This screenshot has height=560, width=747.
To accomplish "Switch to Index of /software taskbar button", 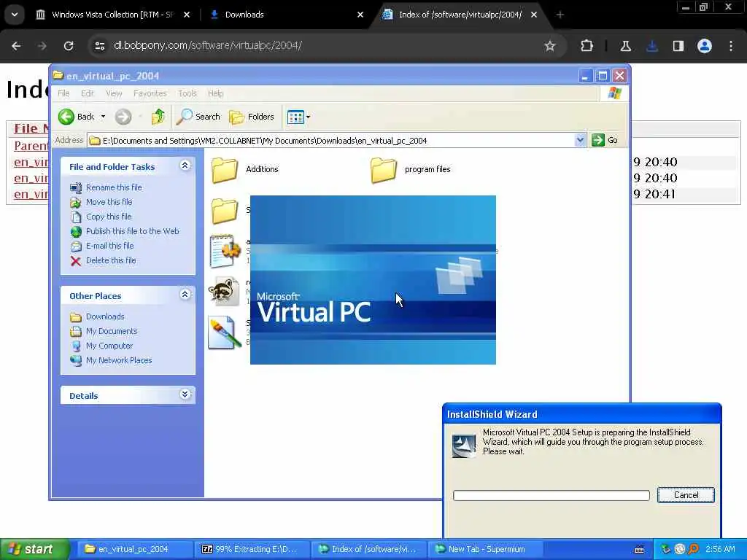I will tap(368, 550).
